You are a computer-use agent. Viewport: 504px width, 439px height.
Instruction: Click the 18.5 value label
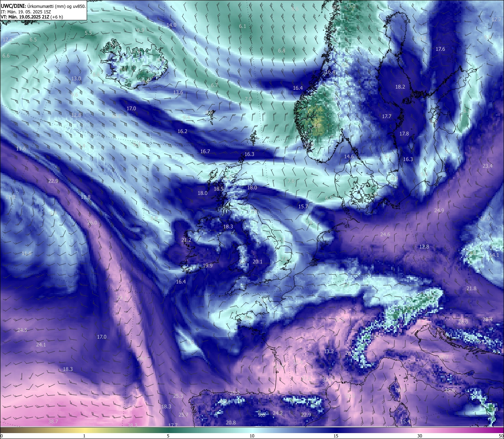click(x=219, y=189)
